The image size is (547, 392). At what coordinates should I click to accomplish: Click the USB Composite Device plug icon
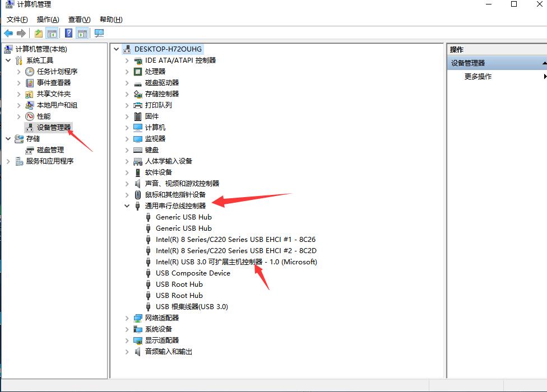pos(149,273)
